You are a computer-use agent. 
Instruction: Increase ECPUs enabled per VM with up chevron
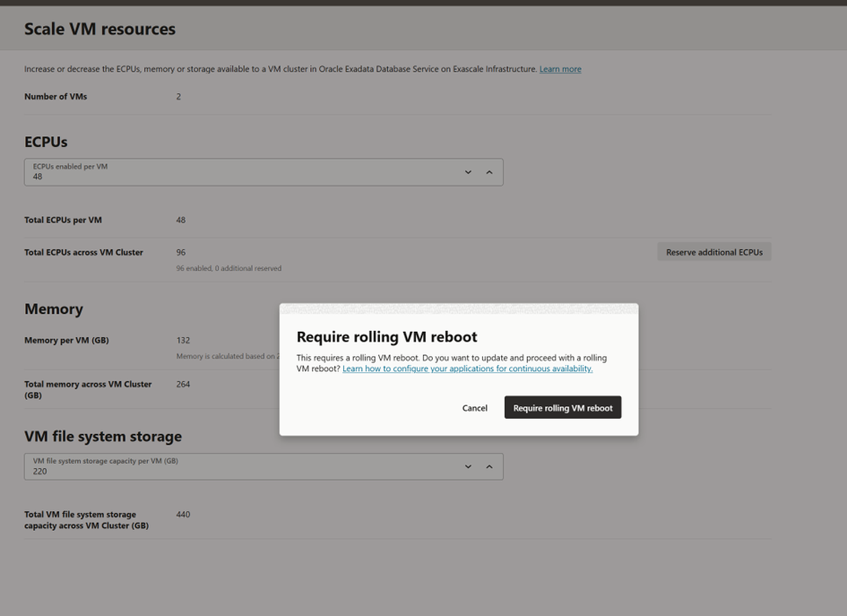coord(489,172)
